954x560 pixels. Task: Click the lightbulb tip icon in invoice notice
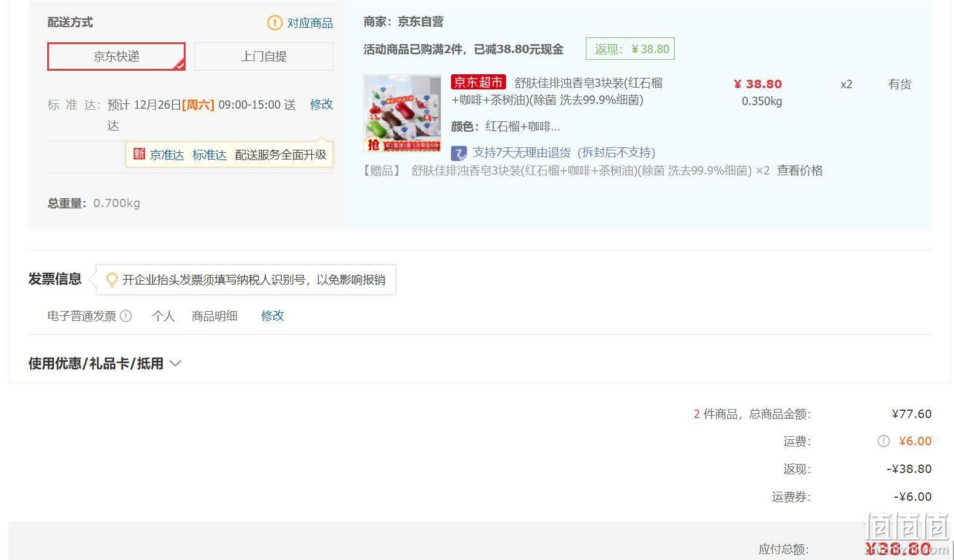coord(112,280)
